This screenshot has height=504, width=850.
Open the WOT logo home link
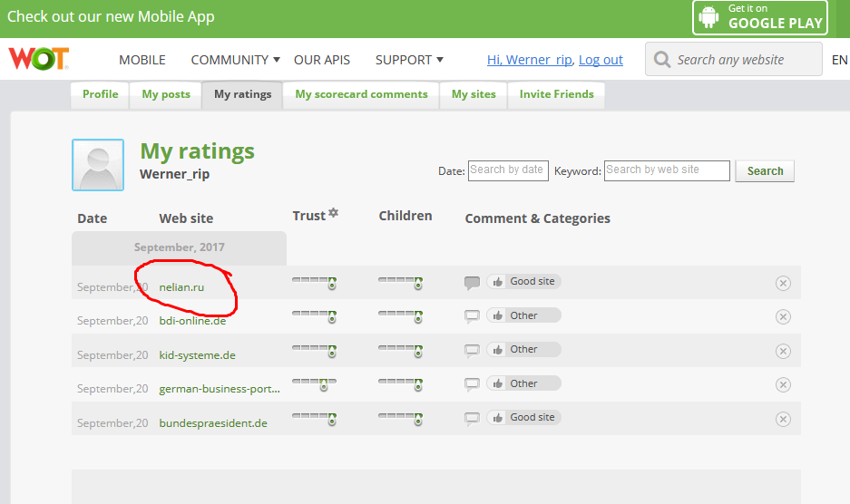38,59
